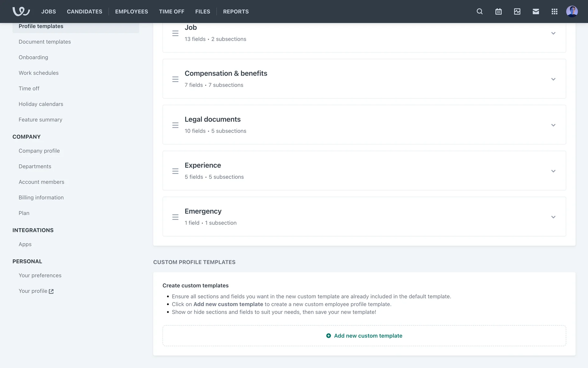Go to the Candidates menu
The width and height of the screenshot is (588, 368).
point(85,11)
